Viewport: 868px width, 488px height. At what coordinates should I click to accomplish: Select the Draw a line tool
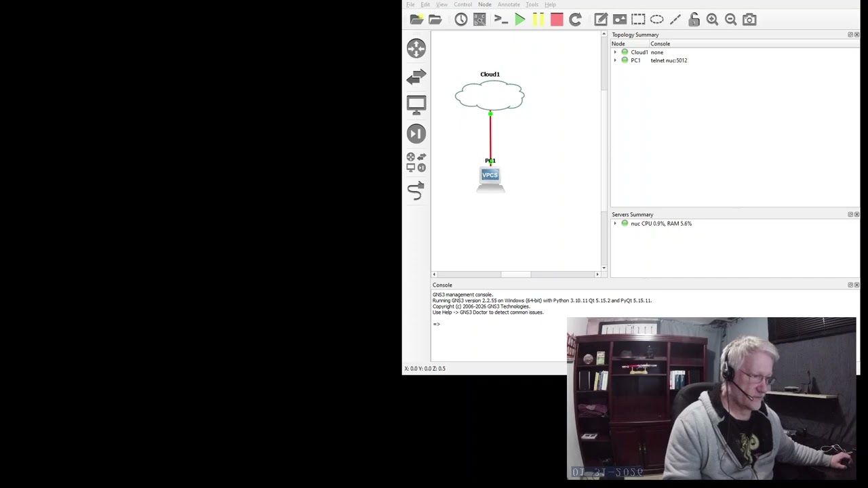[675, 20]
